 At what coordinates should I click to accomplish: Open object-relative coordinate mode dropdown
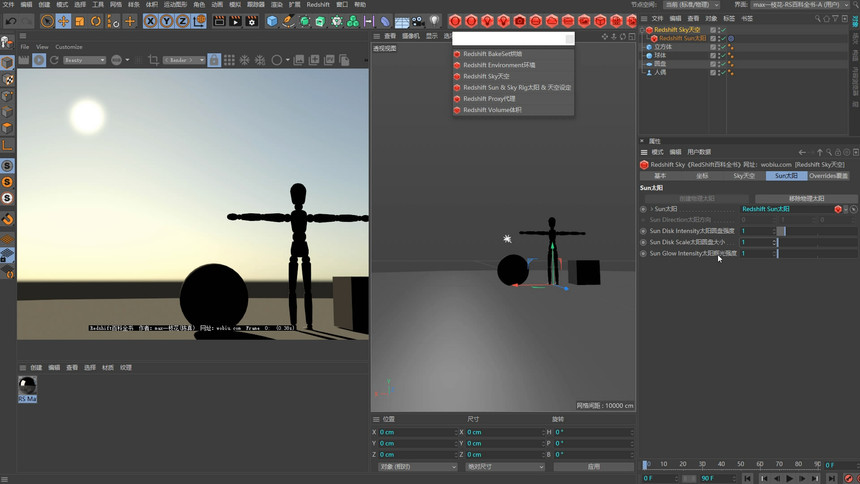click(x=417, y=466)
